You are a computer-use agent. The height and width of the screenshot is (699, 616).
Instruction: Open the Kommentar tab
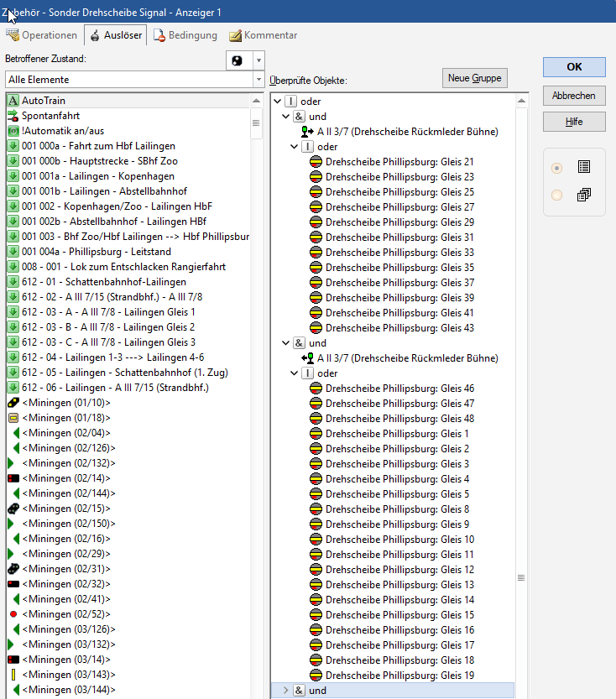pos(263,35)
